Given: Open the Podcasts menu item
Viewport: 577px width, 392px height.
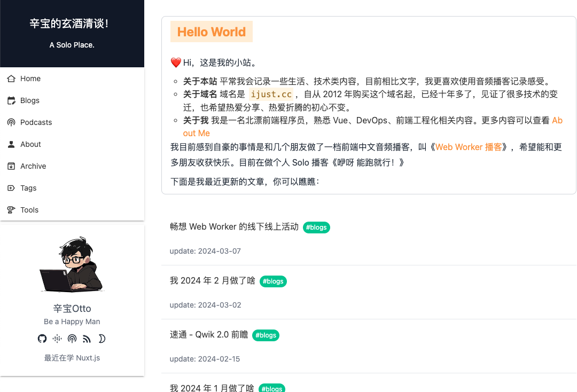Looking at the screenshot, I should pyautogui.click(x=72, y=122).
